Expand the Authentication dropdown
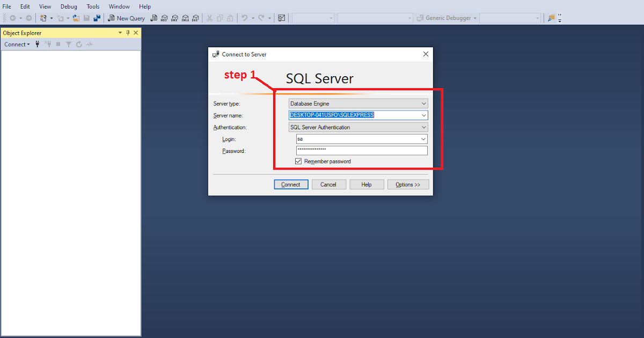Screen dimensions: 644x338 tap(424, 127)
